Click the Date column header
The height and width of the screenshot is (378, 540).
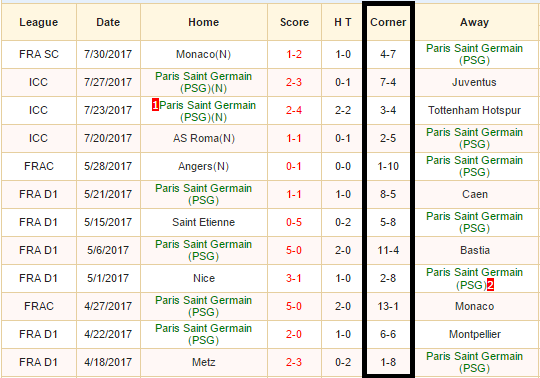point(108,22)
